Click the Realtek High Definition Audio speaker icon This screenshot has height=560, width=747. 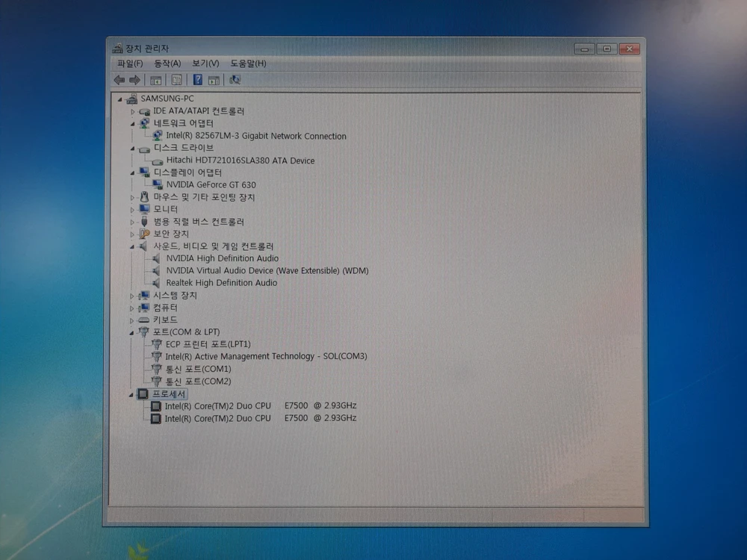[x=156, y=283]
